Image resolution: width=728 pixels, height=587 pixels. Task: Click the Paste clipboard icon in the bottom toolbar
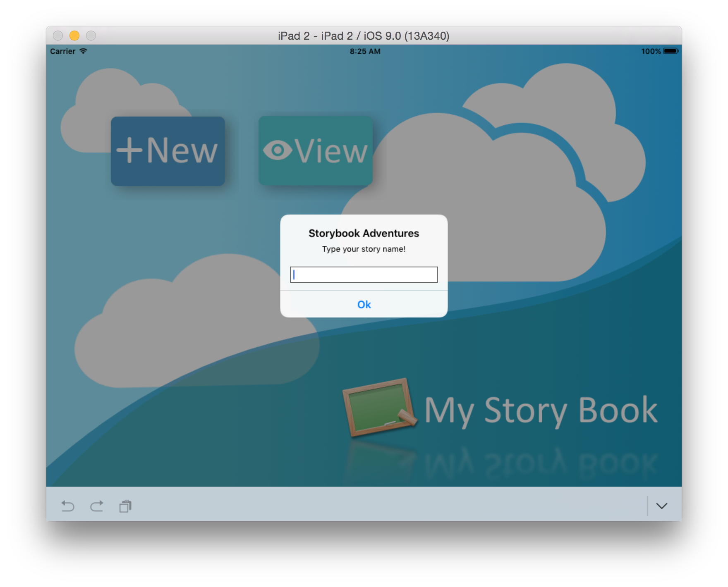(x=126, y=506)
